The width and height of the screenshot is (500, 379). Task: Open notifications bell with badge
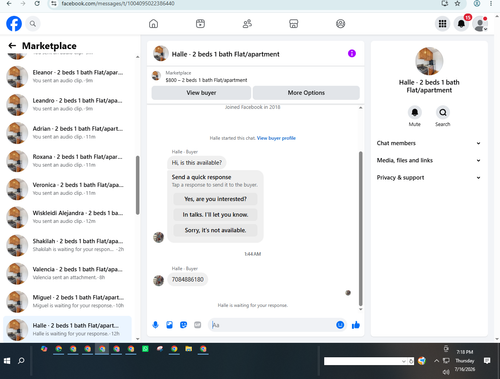click(461, 24)
